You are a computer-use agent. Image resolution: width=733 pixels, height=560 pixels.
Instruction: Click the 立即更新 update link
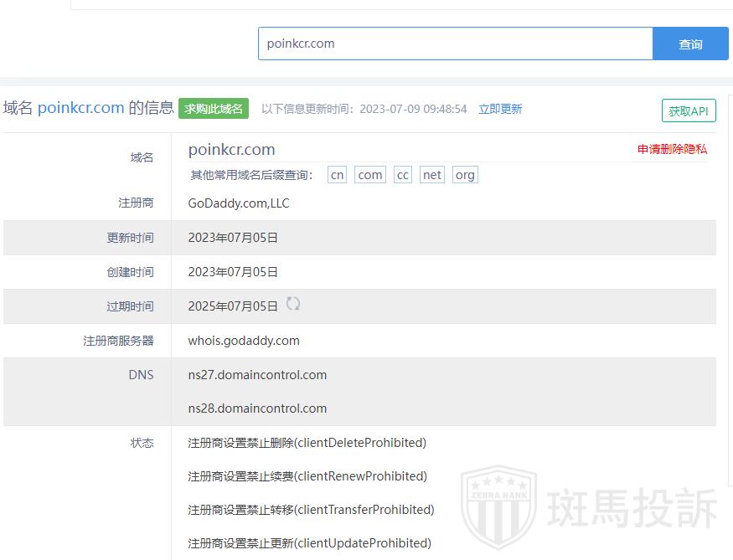tap(500, 109)
